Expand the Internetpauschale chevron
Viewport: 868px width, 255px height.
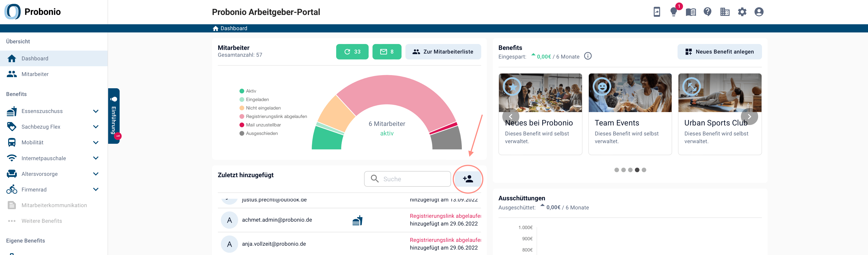[x=96, y=158]
